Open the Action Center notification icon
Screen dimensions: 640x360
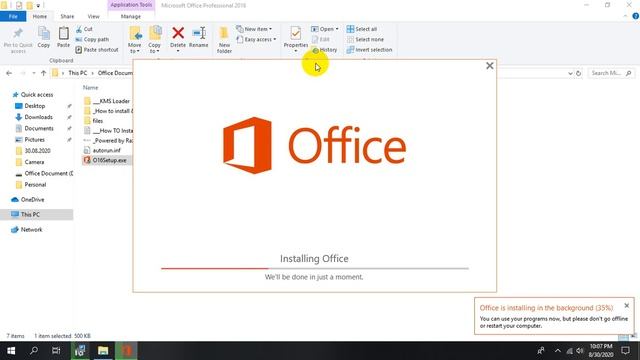(625, 351)
